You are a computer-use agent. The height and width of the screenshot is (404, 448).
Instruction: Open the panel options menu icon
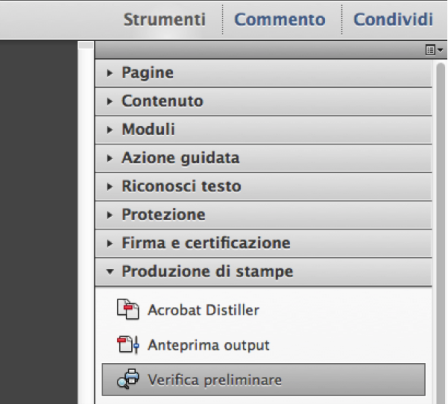(434, 50)
